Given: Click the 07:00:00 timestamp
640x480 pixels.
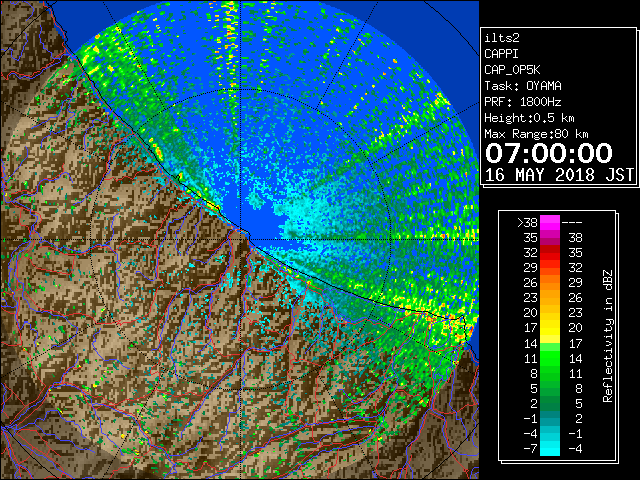Looking at the screenshot, I should [549, 153].
